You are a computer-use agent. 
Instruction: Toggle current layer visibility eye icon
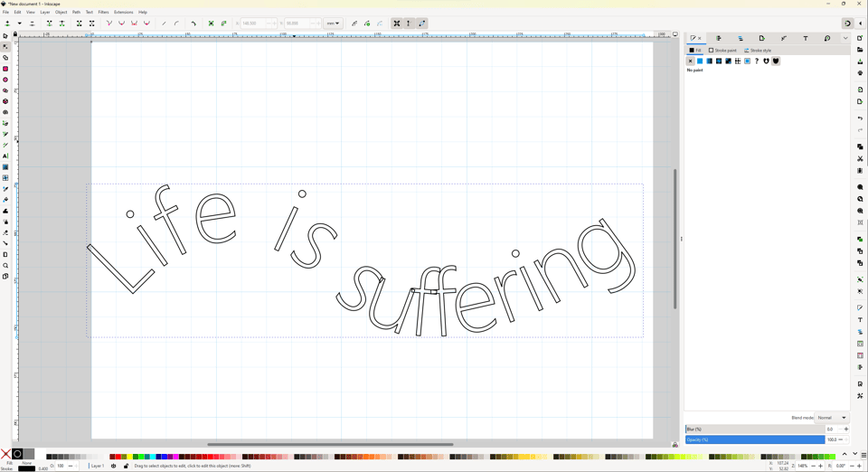click(x=113, y=467)
